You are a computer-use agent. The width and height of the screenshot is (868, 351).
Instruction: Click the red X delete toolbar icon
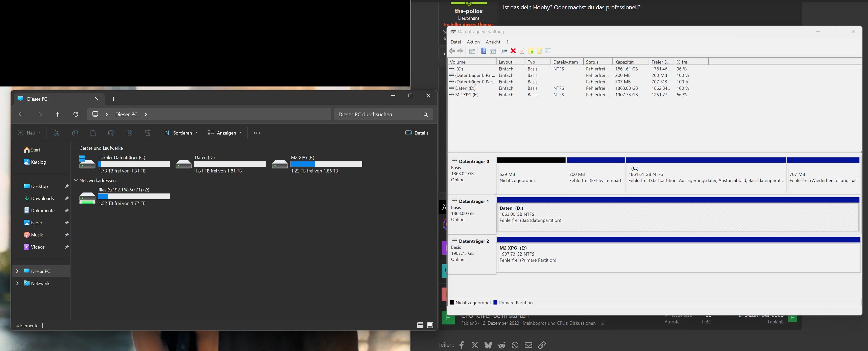(x=513, y=51)
